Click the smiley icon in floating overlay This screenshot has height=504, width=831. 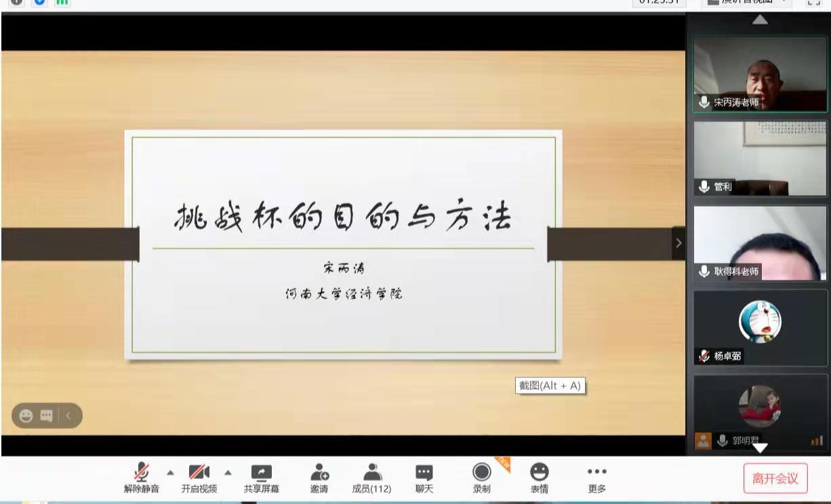pyautogui.click(x=26, y=416)
